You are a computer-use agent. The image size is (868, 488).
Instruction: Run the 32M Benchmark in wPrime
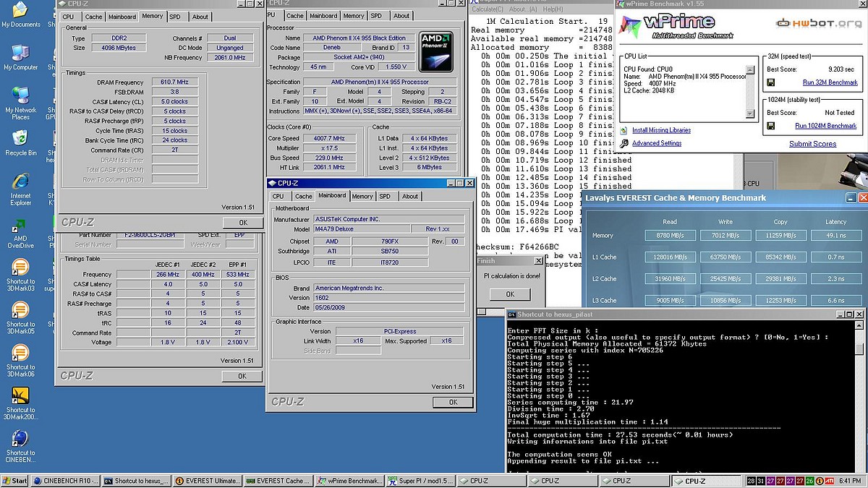(x=830, y=82)
